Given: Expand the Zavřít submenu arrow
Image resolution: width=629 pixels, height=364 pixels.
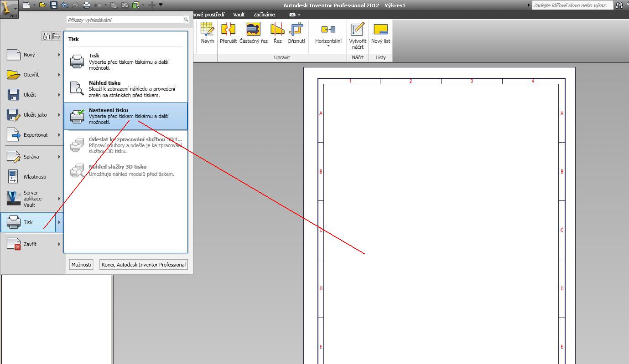Looking at the screenshot, I should [59, 244].
